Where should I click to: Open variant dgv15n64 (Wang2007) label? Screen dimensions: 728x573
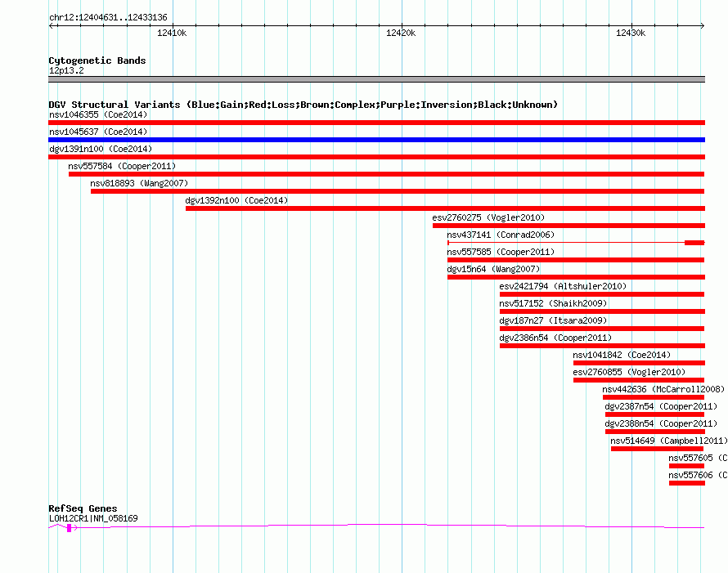click(493, 269)
